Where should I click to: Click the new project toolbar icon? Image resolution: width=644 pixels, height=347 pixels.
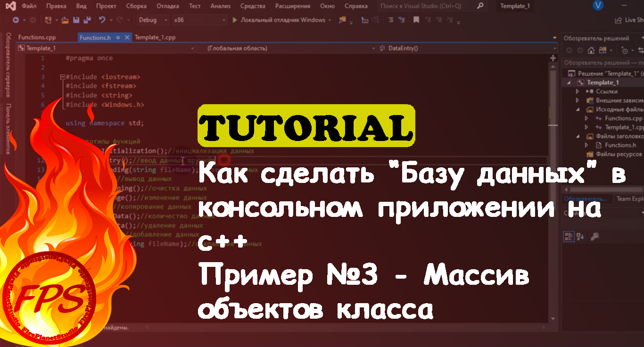48,20
